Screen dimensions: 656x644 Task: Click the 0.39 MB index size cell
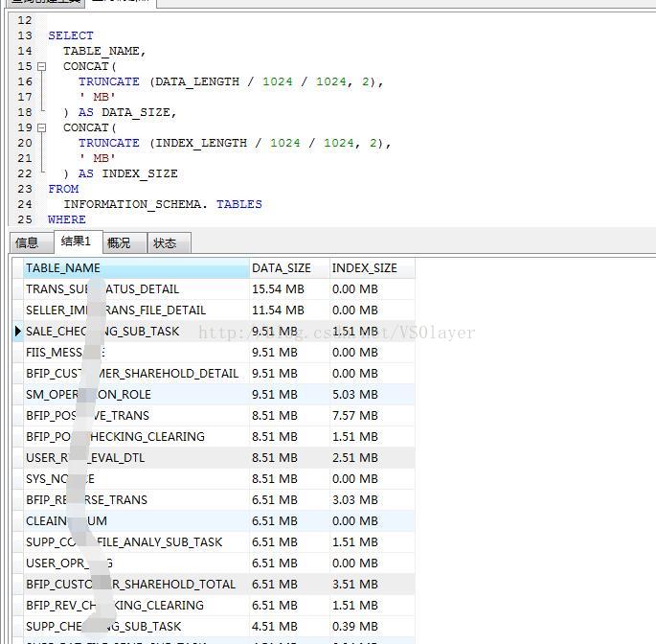[373, 627]
